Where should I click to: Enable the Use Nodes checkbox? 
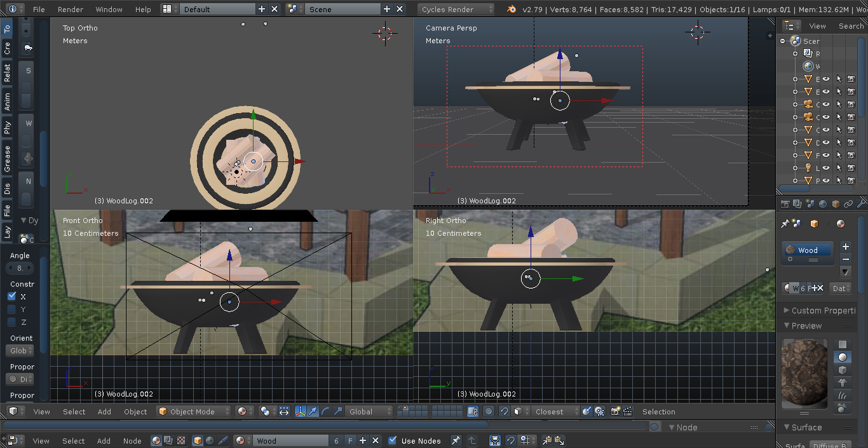(x=393, y=440)
